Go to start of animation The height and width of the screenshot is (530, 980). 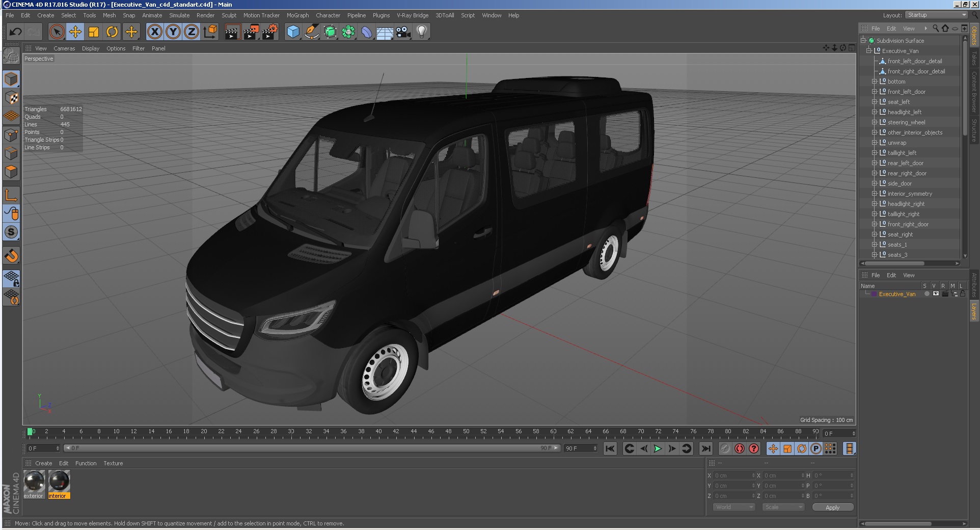point(610,448)
